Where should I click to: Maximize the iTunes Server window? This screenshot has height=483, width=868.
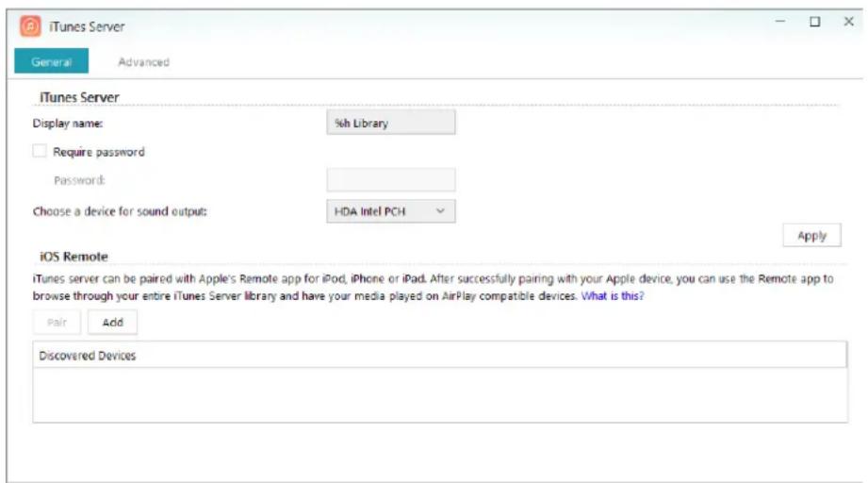coord(815,22)
